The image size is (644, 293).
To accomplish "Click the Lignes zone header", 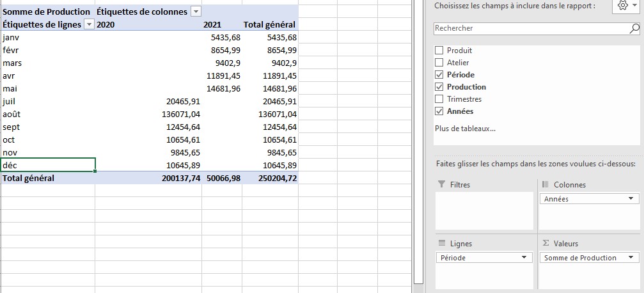I will pyautogui.click(x=455, y=243).
